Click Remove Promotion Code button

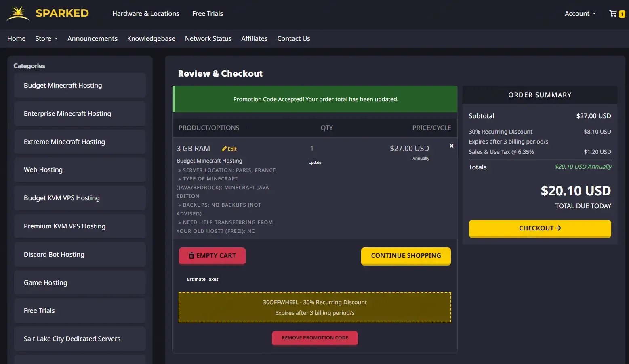(315, 338)
